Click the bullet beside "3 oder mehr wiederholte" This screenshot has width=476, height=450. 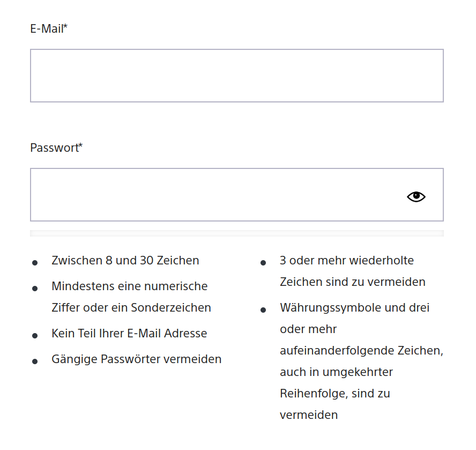(x=263, y=263)
